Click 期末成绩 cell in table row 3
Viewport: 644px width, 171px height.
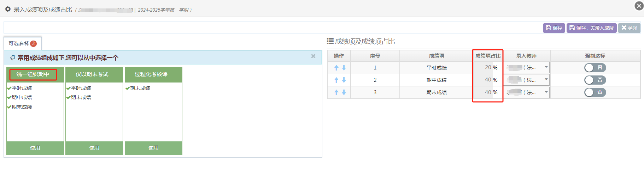point(437,92)
